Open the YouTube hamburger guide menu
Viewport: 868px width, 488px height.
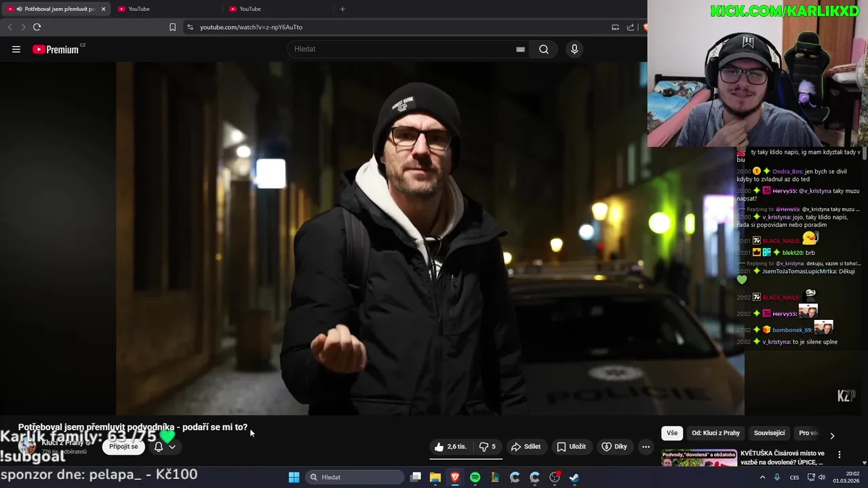(x=16, y=49)
